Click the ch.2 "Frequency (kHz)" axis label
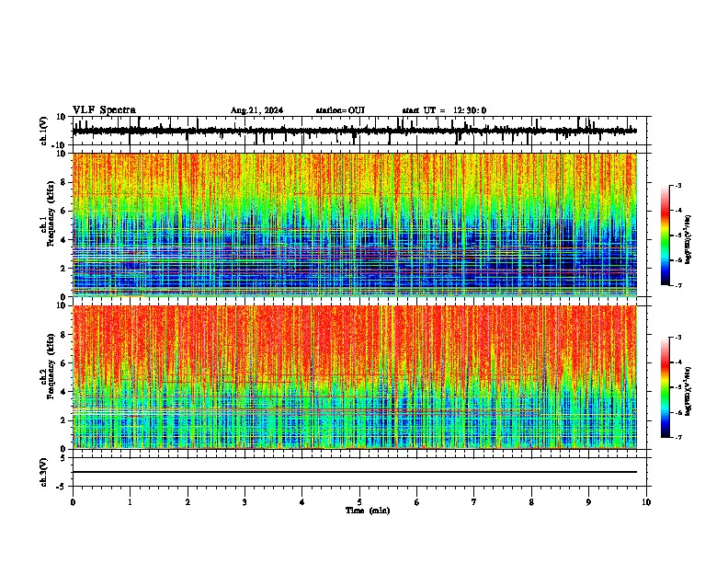The height and width of the screenshot is (563, 728). click(51, 366)
